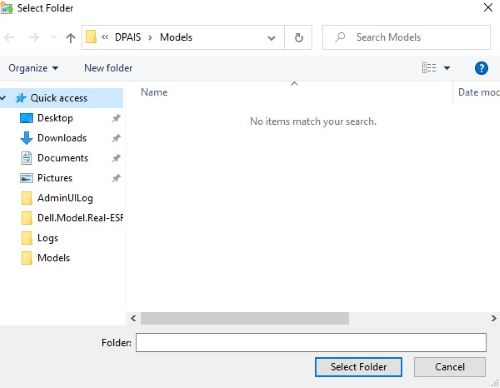Image resolution: width=500 pixels, height=388 pixels.
Task: Click the pin icon next to Downloads
Action: pyautogui.click(x=116, y=138)
